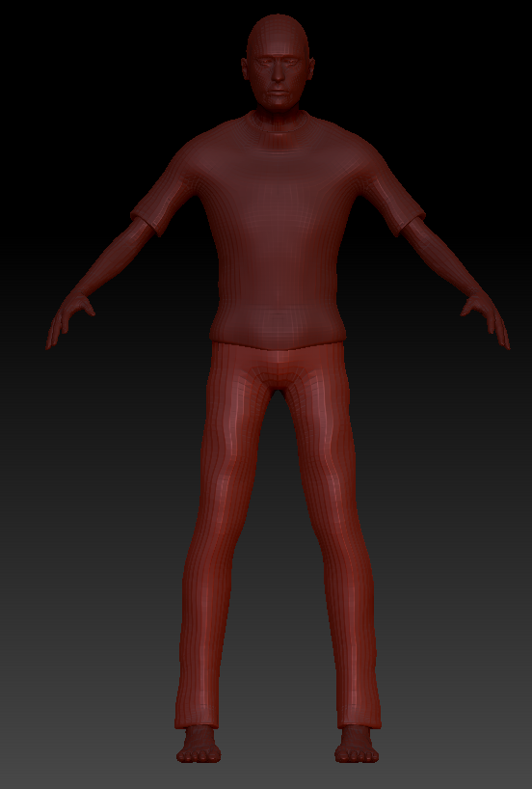Click the T-shirt neck collar
The height and width of the screenshot is (789, 532).
278,124
